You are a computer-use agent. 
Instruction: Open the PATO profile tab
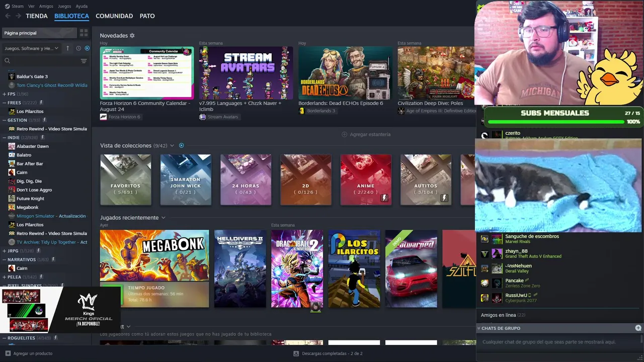(x=147, y=16)
